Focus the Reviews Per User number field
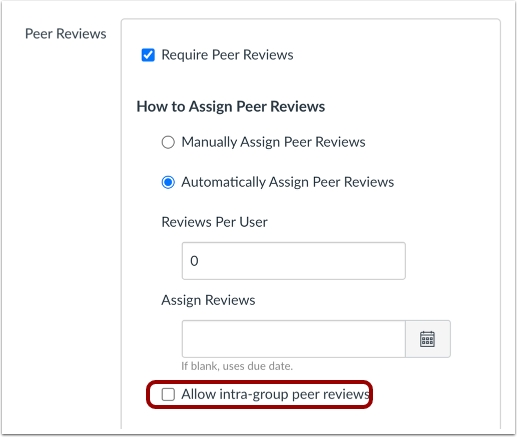 [x=294, y=261]
